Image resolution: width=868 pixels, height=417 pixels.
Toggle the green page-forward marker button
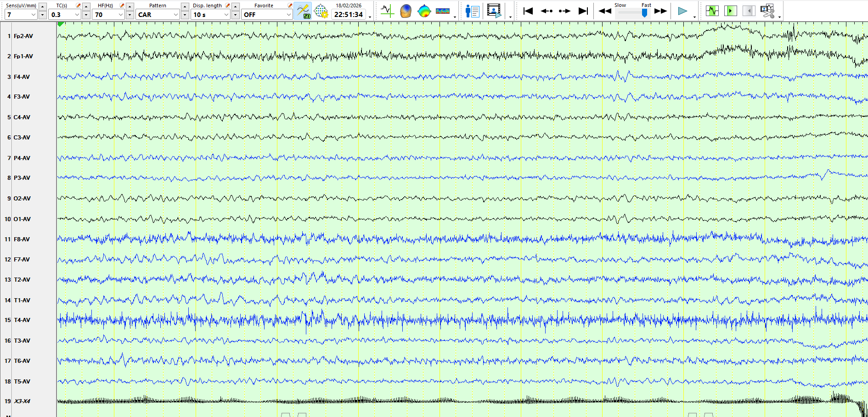pyautogui.click(x=730, y=11)
